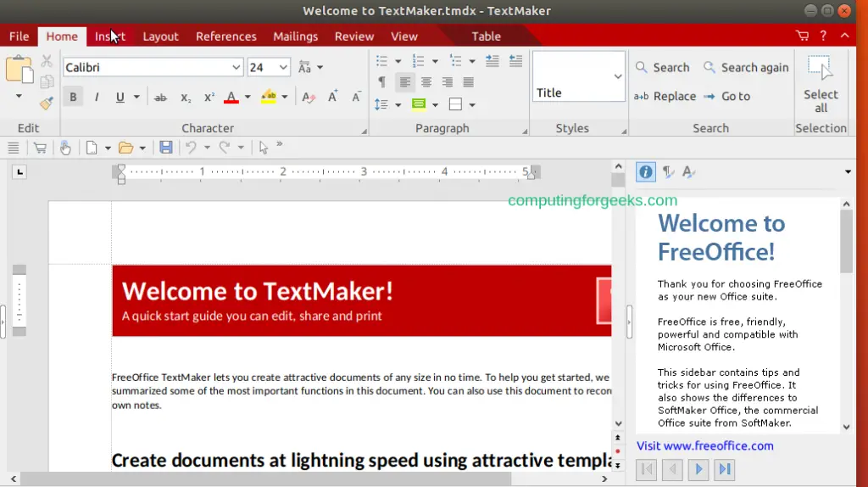Click the Search button
Image resolution: width=868 pixels, height=487 pixels.
click(x=663, y=68)
